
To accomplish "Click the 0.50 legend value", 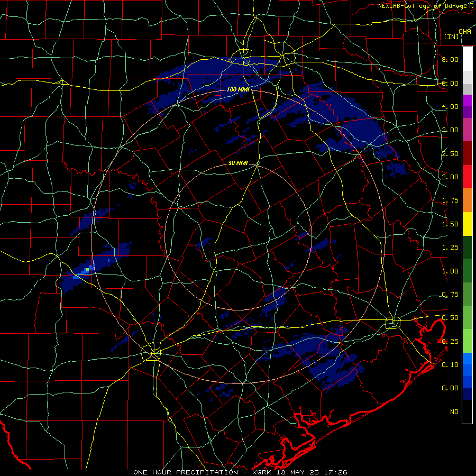I will click(x=450, y=318).
